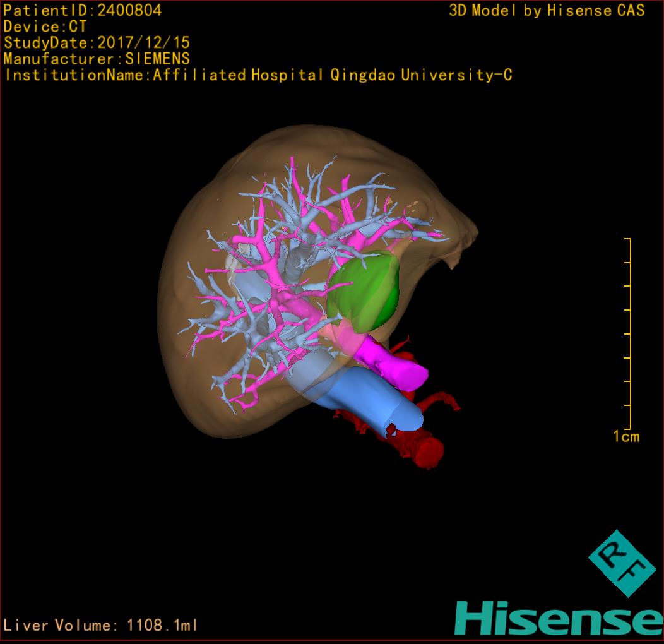This screenshot has width=664, height=644.
Task: Click the "3D Model by Hisense CAS" caption
Action: pos(547,10)
